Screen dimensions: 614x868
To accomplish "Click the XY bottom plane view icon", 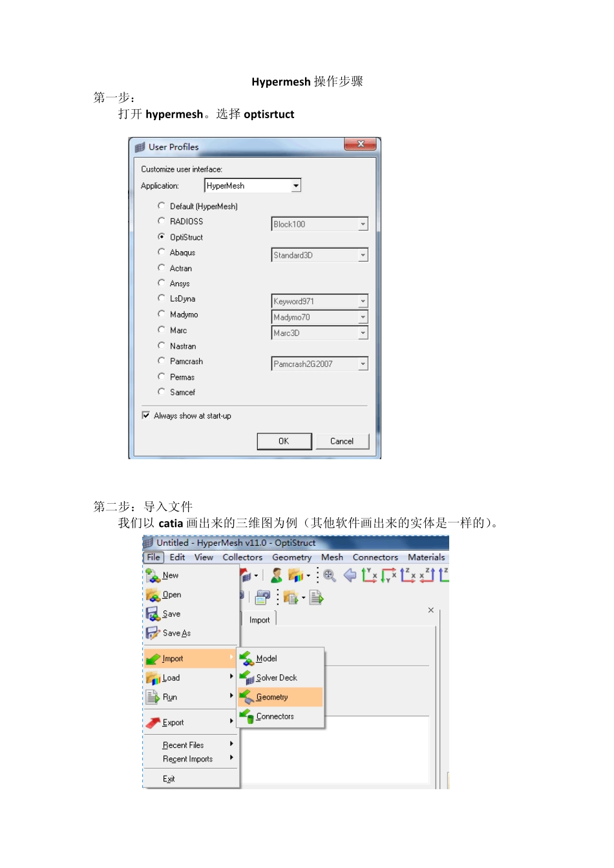I will pos(389,575).
